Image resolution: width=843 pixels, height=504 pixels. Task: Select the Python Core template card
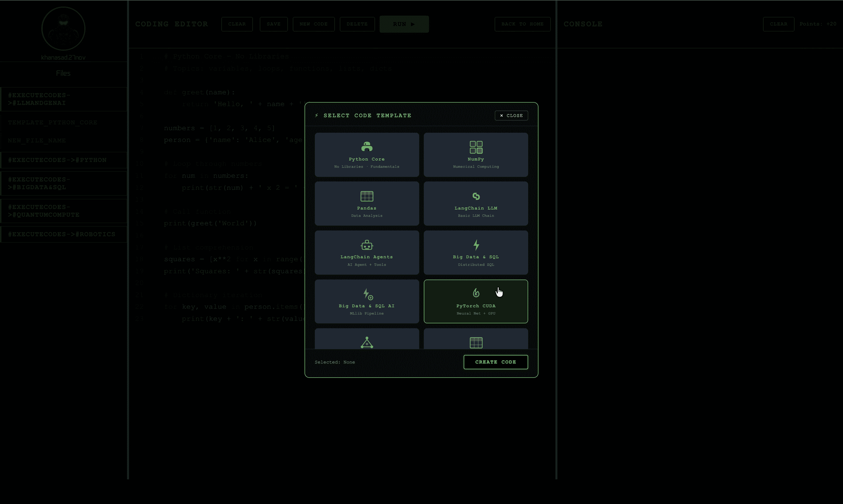(367, 155)
